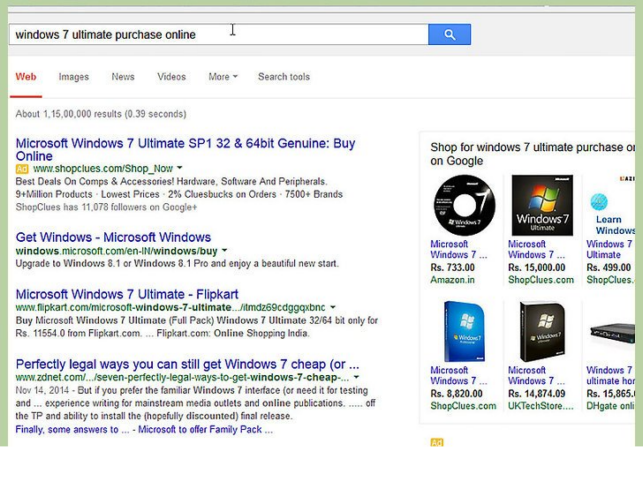Image resolution: width=643 pixels, height=482 pixels.
Task: Open the Images tab
Action: [x=73, y=77]
